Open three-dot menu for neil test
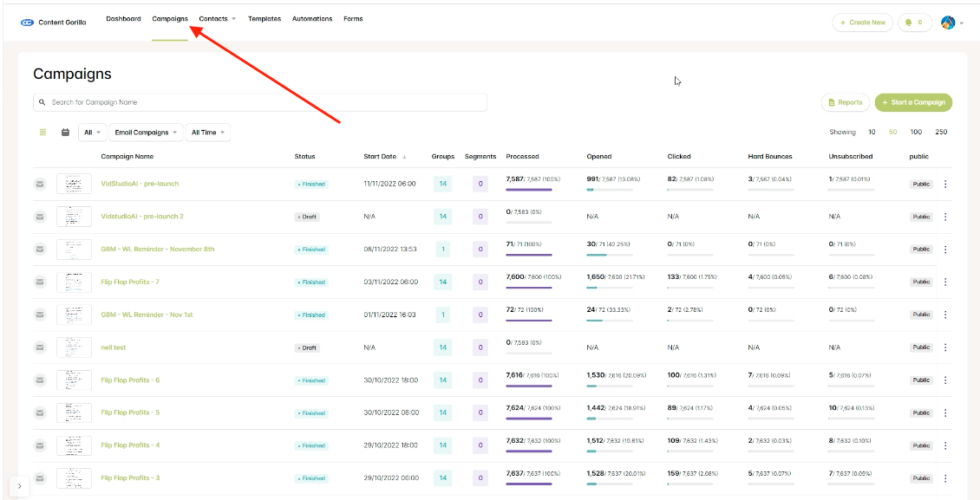Screen dimensions: 980x500 (945, 347)
